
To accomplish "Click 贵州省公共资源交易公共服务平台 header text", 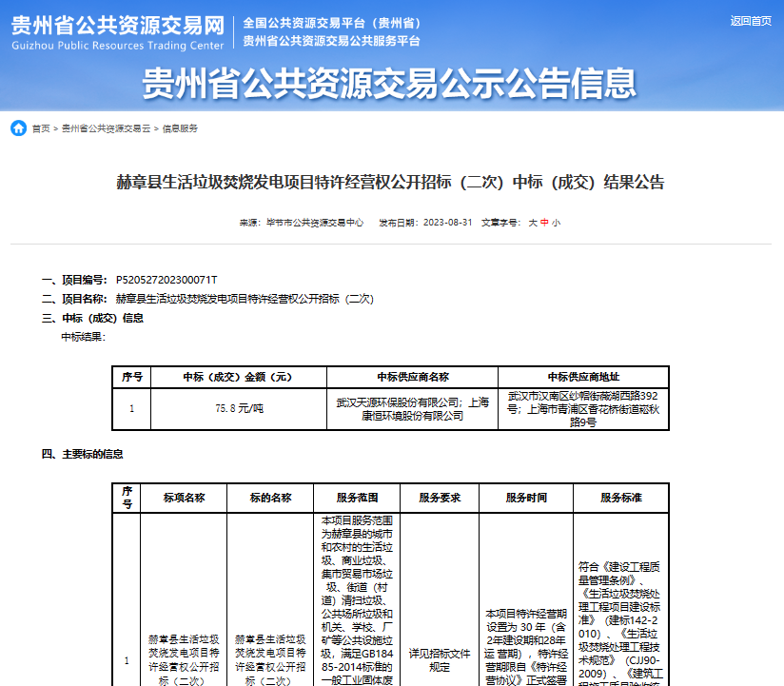I will (331, 41).
